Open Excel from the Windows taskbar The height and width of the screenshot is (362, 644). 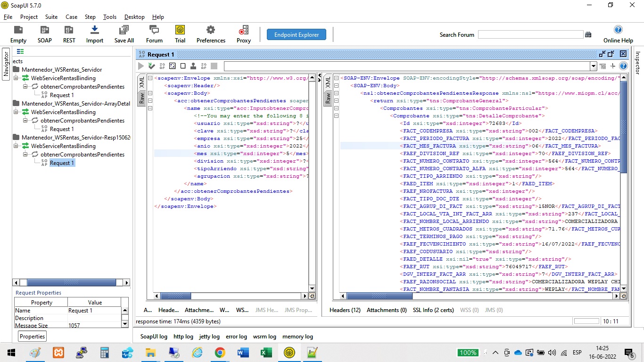pos(266,353)
